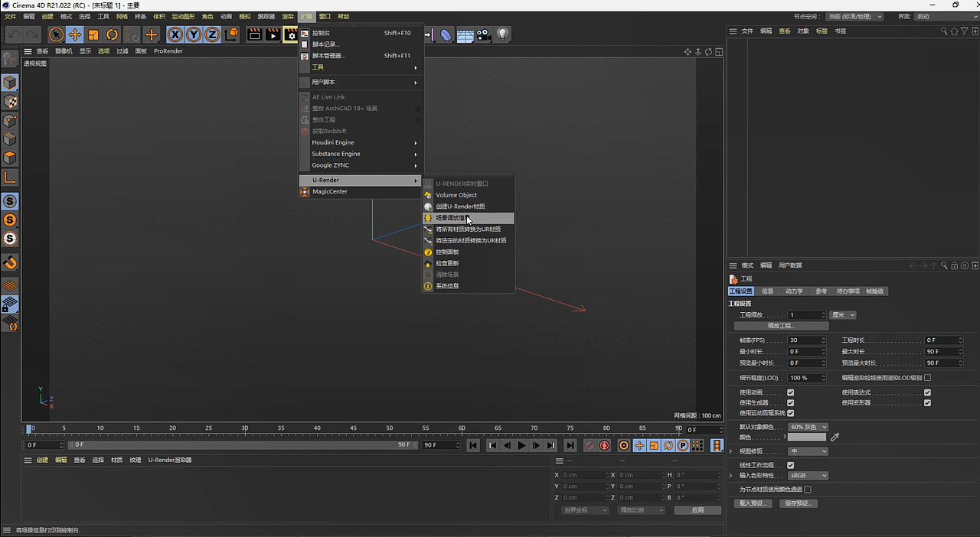Image resolution: width=980 pixels, height=537 pixels.
Task: Open the 厘米 unit dropdown
Action: coord(843,314)
